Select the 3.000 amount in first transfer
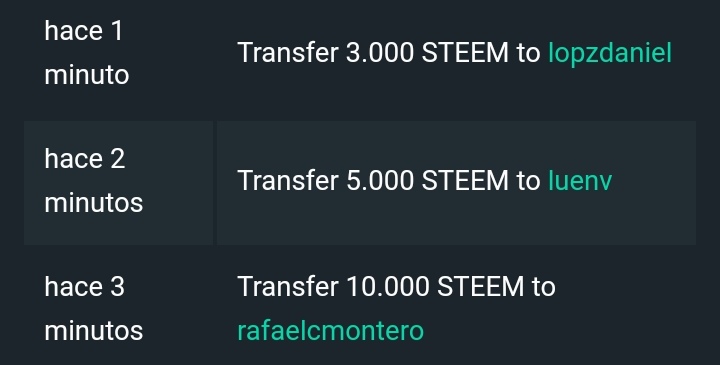The image size is (720, 365). point(380,53)
